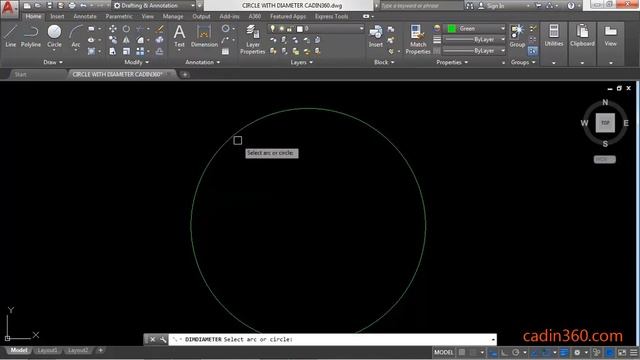The height and width of the screenshot is (360, 640).
Task: Expand the Properties panel
Action: (x=452, y=62)
